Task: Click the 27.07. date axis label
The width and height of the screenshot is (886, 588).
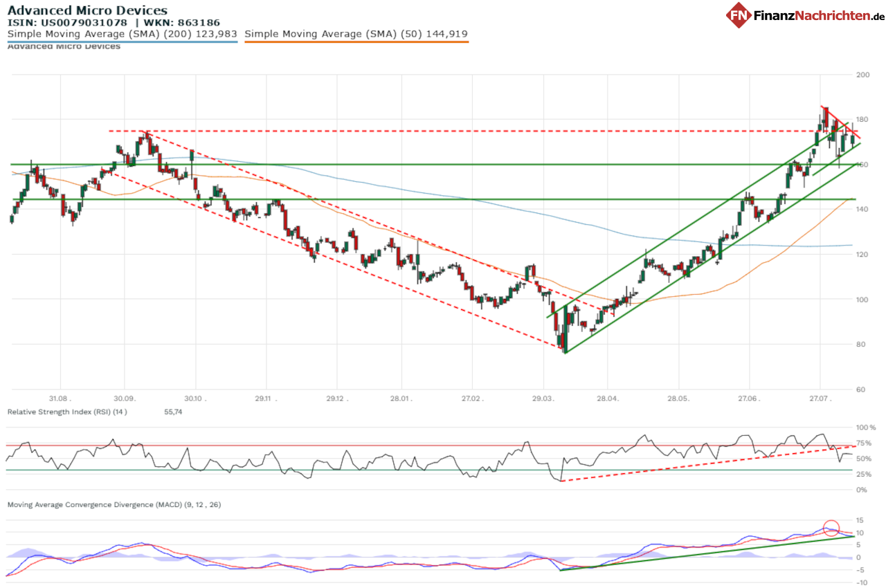Action: 820,398
